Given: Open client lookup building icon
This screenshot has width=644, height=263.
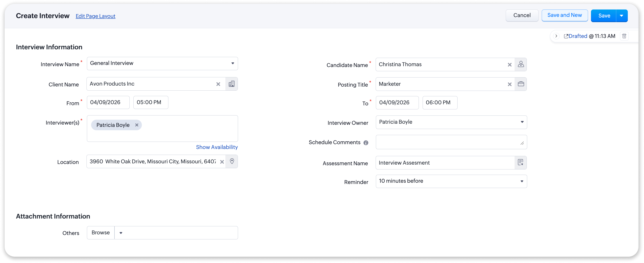Looking at the screenshot, I should 232,84.
